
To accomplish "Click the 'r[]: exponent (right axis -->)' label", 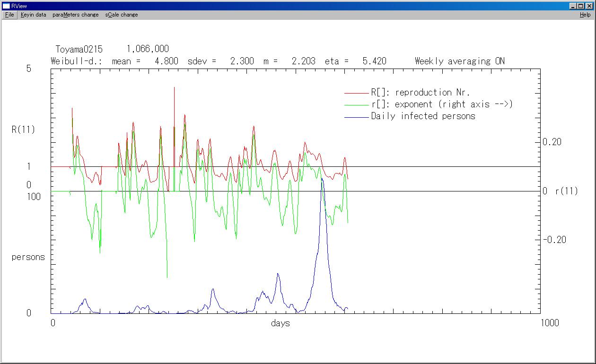I will tap(442, 104).
